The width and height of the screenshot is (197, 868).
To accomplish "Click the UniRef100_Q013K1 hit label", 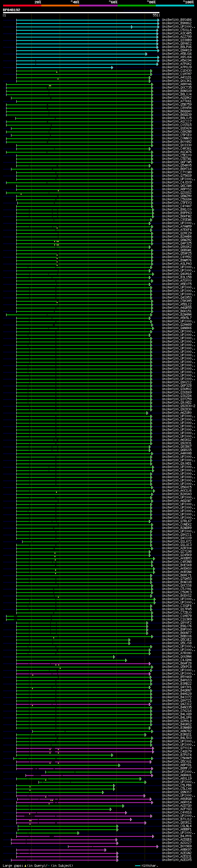I will [x=177, y=81].
